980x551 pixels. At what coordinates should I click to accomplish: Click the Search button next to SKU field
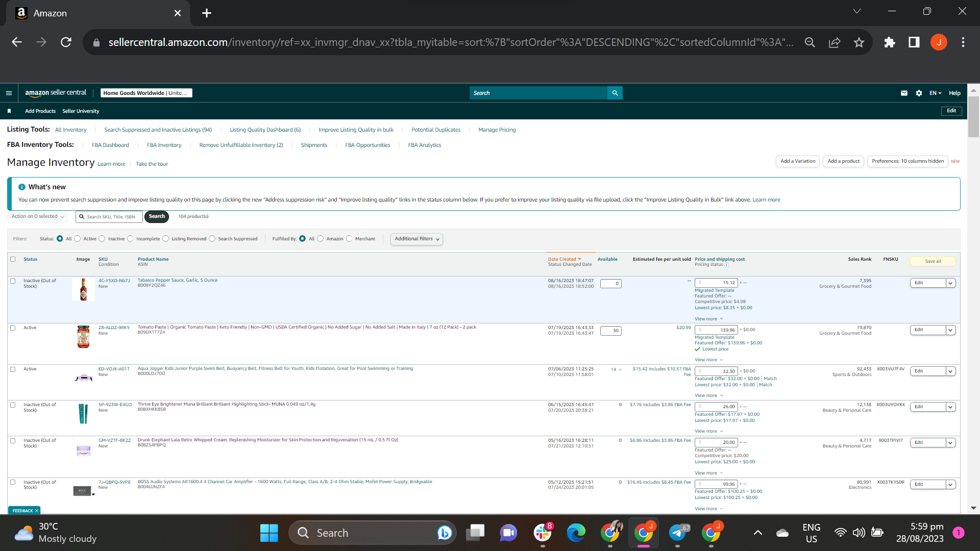coord(157,216)
